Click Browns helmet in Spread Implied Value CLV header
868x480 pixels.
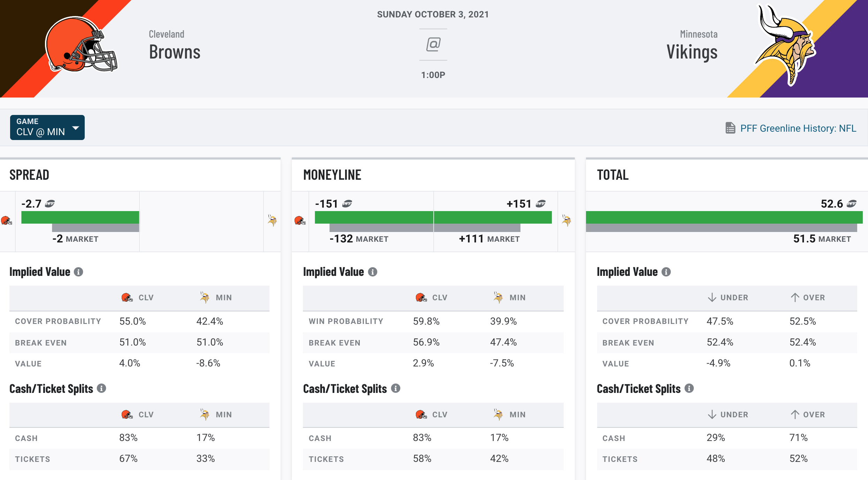click(x=127, y=297)
